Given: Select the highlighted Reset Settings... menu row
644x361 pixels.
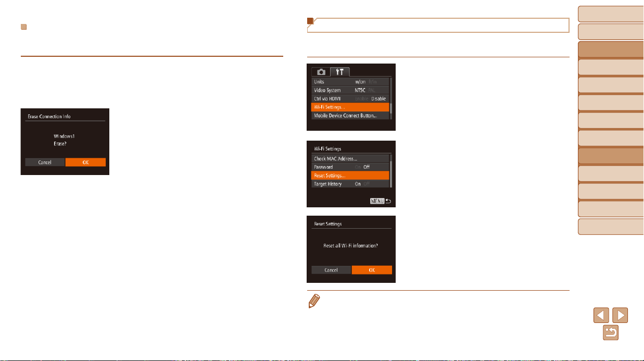Looking at the screenshot, I should (350, 176).
